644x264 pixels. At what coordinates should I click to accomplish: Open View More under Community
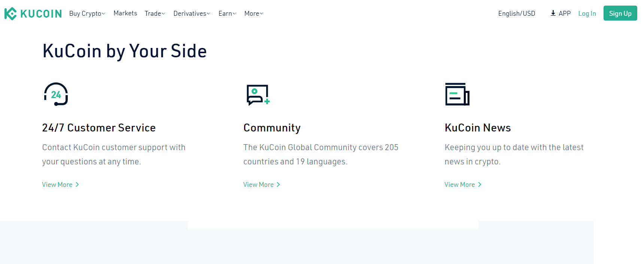click(x=262, y=185)
